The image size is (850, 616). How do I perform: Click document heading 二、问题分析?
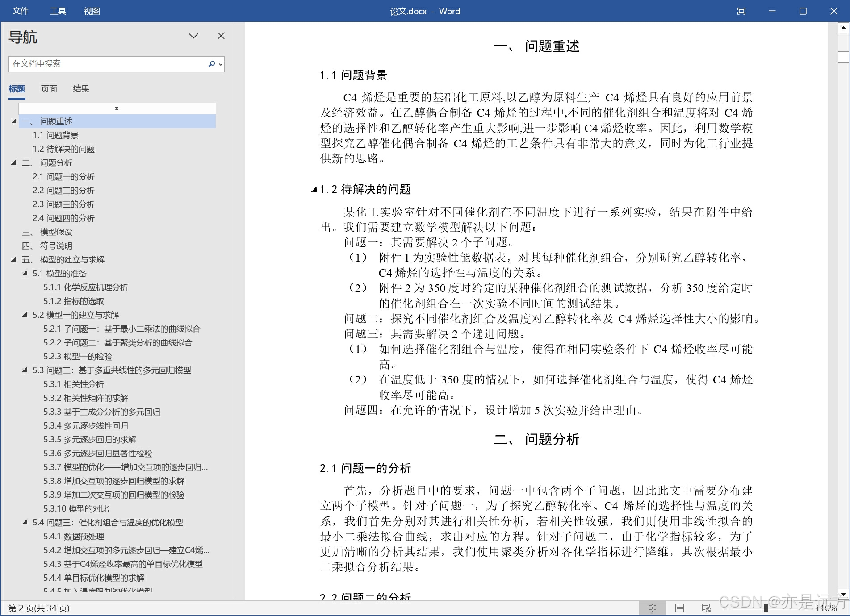[x=536, y=439]
